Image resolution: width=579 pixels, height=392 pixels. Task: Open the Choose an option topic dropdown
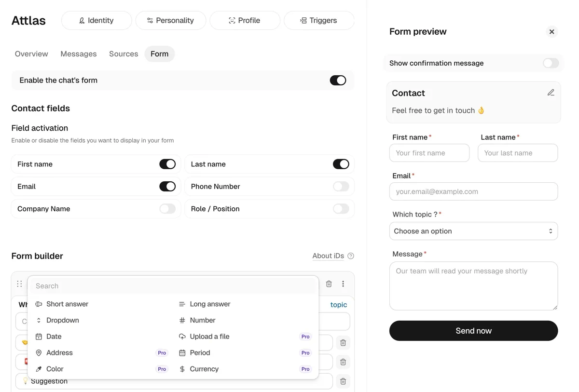pyautogui.click(x=473, y=231)
